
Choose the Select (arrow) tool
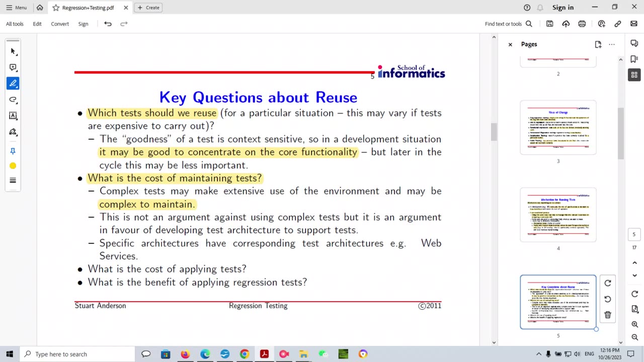tap(13, 51)
